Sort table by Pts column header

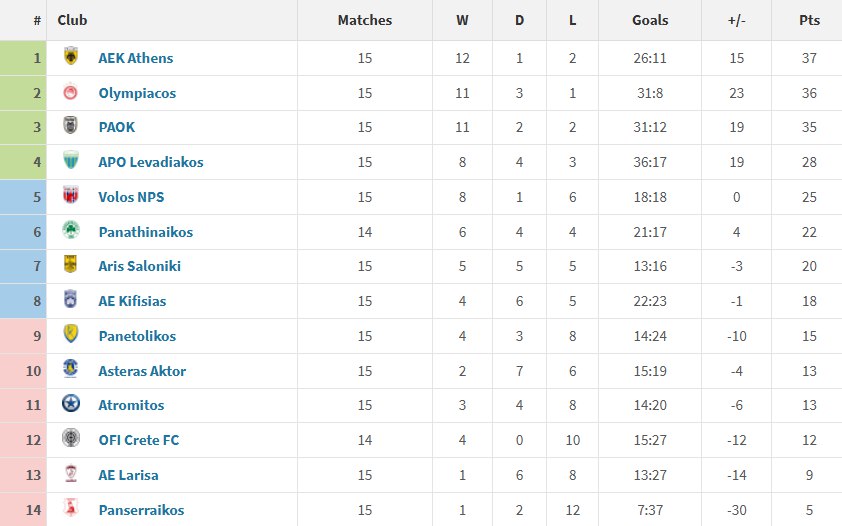point(809,20)
